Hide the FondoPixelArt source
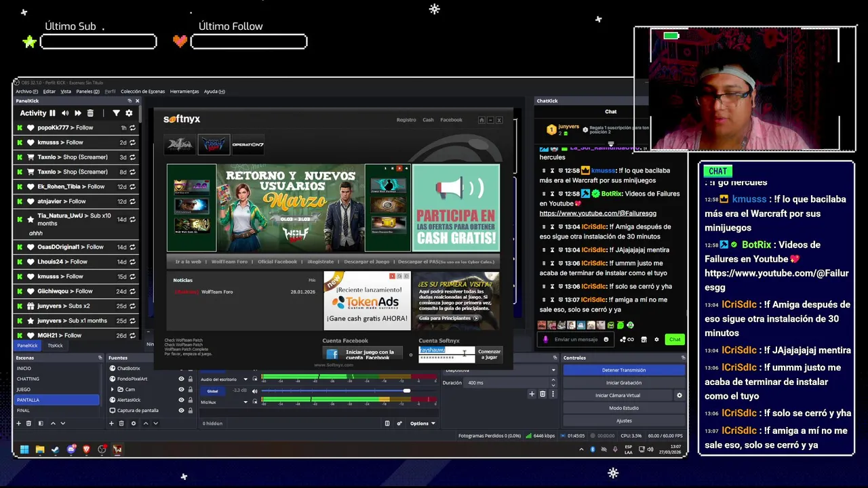 (181, 379)
